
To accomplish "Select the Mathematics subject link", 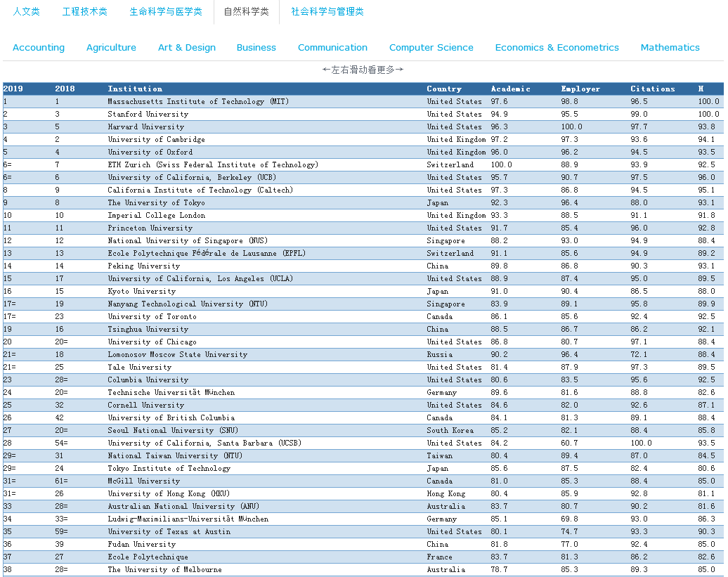I will coord(670,48).
